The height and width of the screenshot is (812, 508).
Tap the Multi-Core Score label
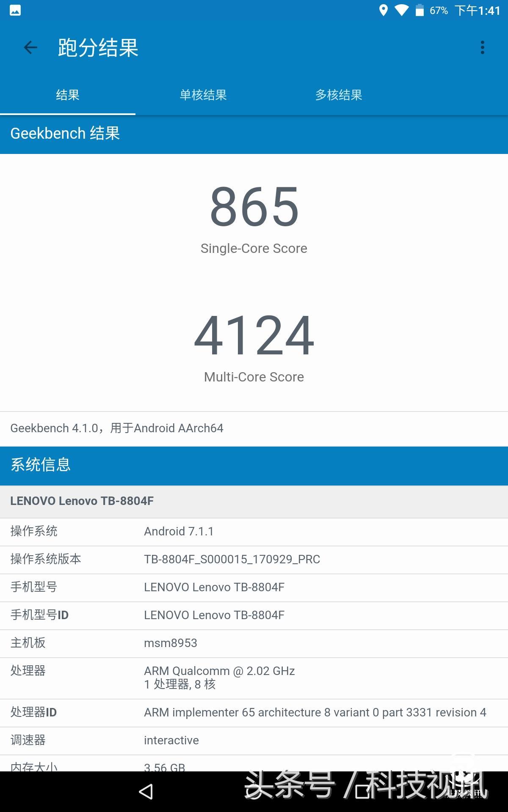[x=254, y=377]
